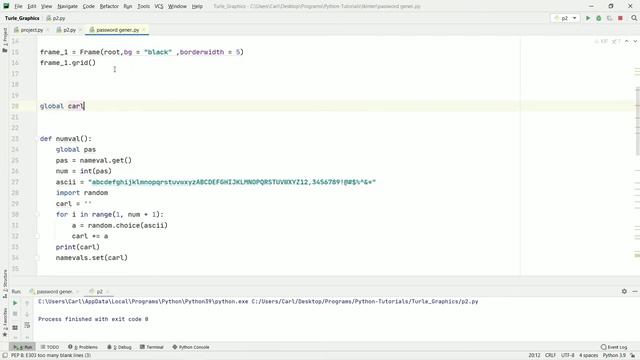This screenshot has width=640, height=360.
Task: Open the View menu
Action: point(47,6)
